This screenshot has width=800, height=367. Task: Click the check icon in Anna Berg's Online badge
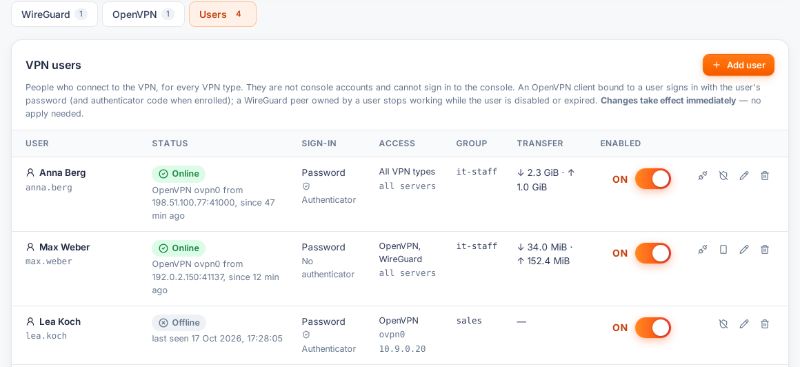tap(163, 174)
